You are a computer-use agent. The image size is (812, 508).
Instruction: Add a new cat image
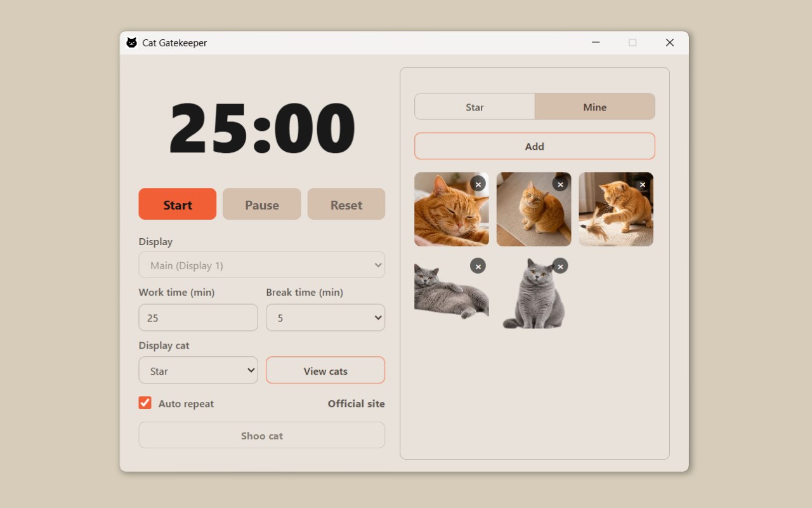point(535,146)
